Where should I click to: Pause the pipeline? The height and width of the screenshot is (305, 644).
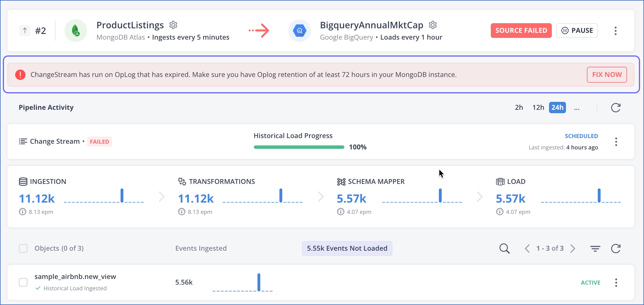(x=577, y=31)
